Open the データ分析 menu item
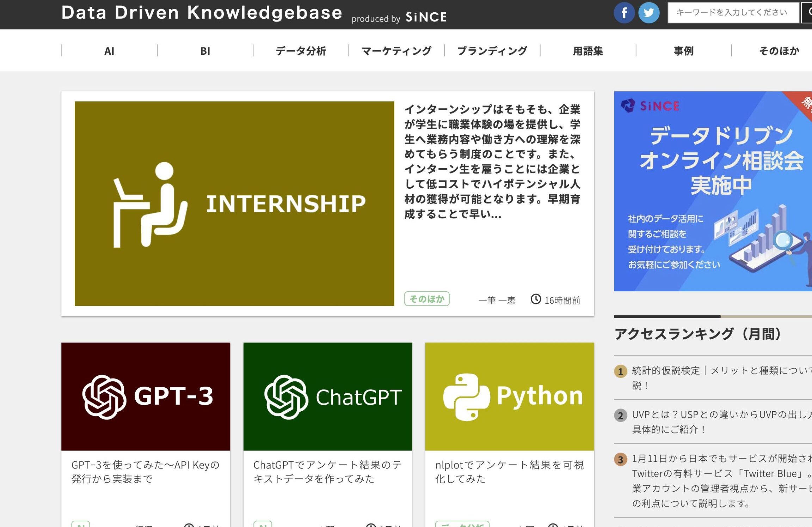 point(301,51)
